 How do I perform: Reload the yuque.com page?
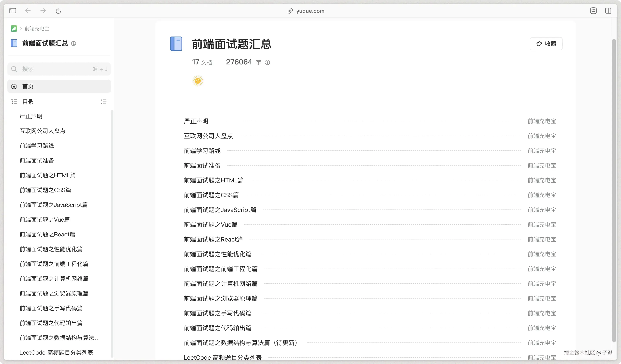58,11
